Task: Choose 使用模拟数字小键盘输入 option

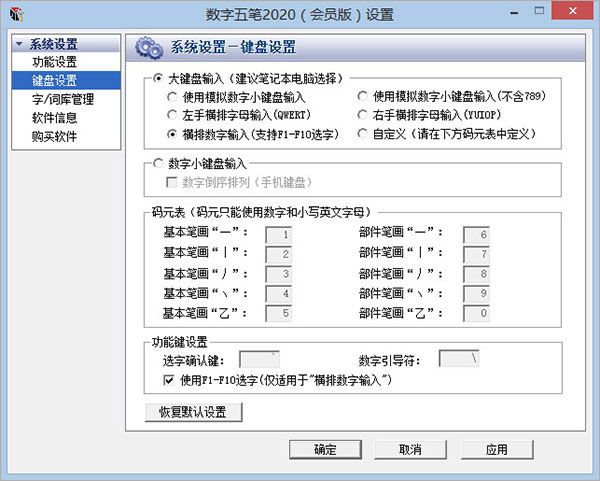Action: click(172, 97)
